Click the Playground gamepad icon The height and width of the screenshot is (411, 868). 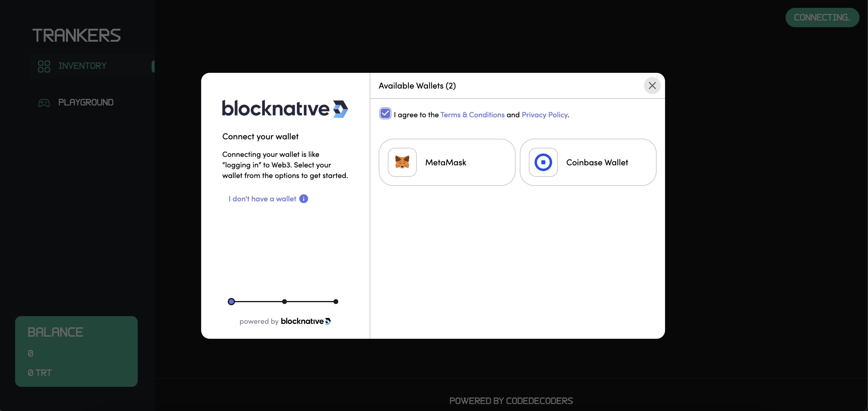(x=44, y=102)
